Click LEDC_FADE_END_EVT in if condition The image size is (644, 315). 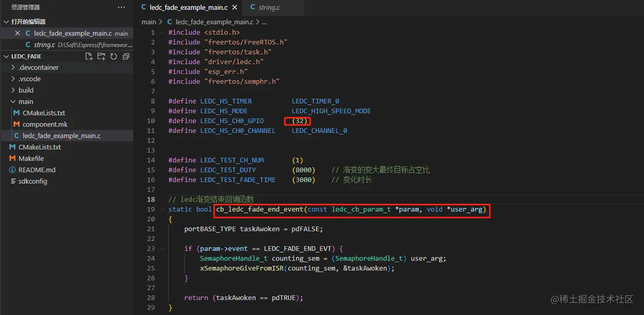[298, 249]
